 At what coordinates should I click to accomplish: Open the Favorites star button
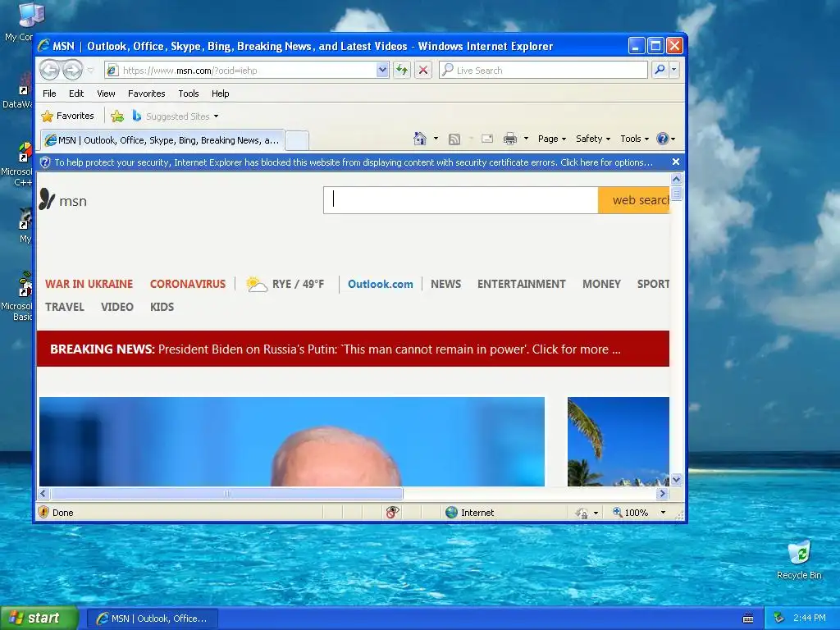[68, 116]
